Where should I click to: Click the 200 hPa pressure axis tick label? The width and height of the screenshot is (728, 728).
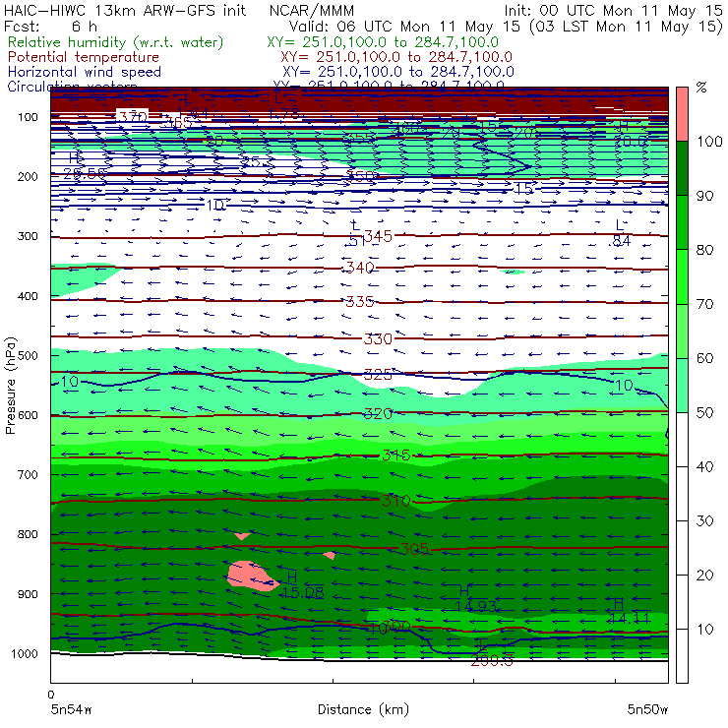point(28,176)
